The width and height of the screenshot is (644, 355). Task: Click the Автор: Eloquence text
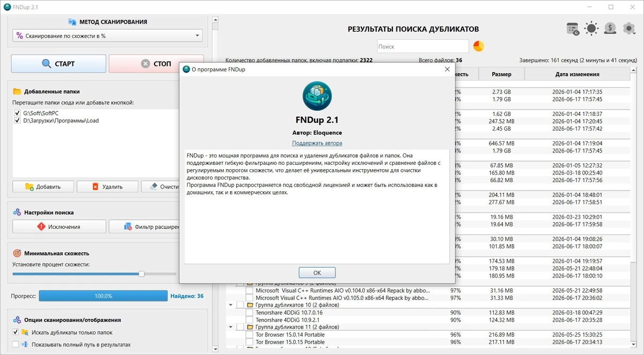317,133
